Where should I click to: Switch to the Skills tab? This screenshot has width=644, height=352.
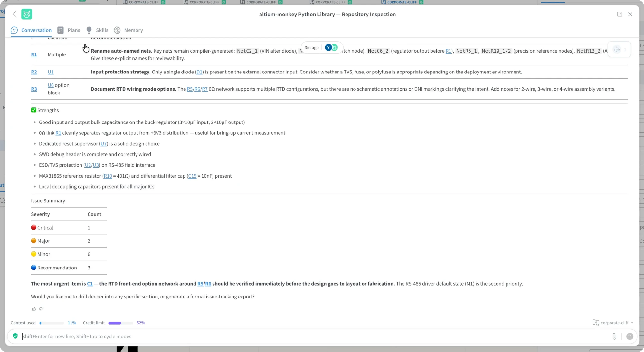pyautogui.click(x=97, y=30)
